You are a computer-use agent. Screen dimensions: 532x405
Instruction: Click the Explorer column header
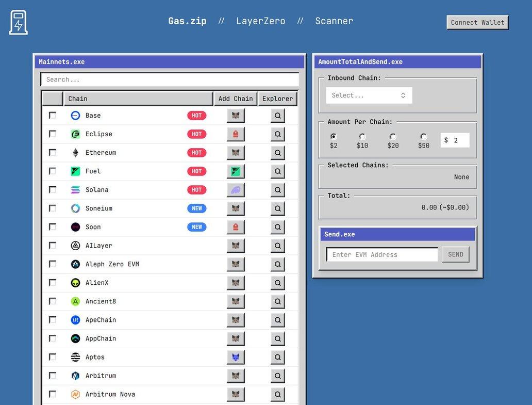pyautogui.click(x=277, y=99)
